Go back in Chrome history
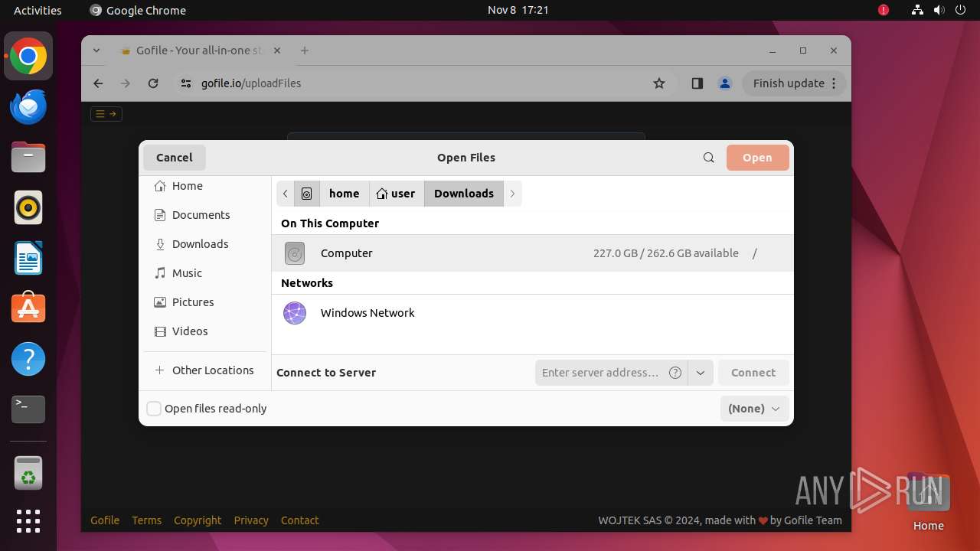Image resolution: width=980 pixels, height=551 pixels. pos(98,83)
